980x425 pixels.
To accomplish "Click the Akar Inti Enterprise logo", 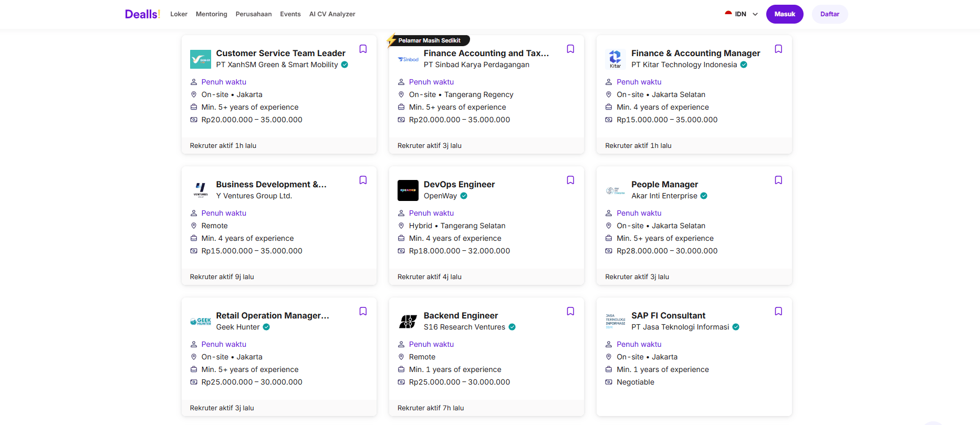I will (x=616, y=190).
